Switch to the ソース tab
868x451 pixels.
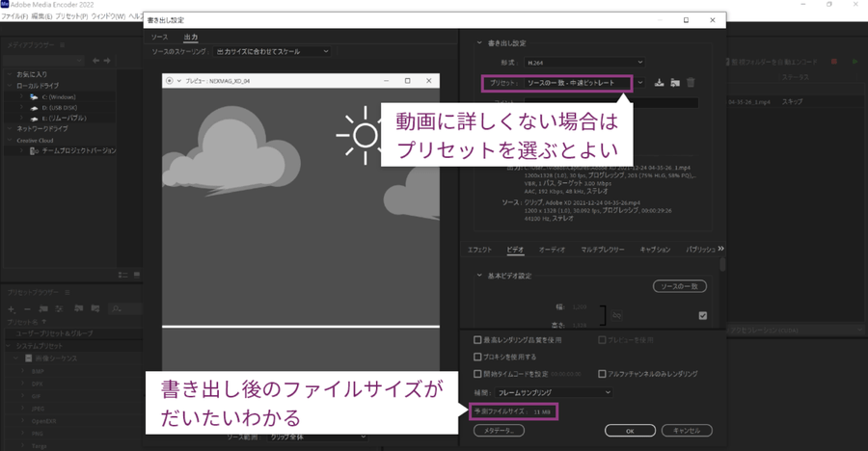159,37
